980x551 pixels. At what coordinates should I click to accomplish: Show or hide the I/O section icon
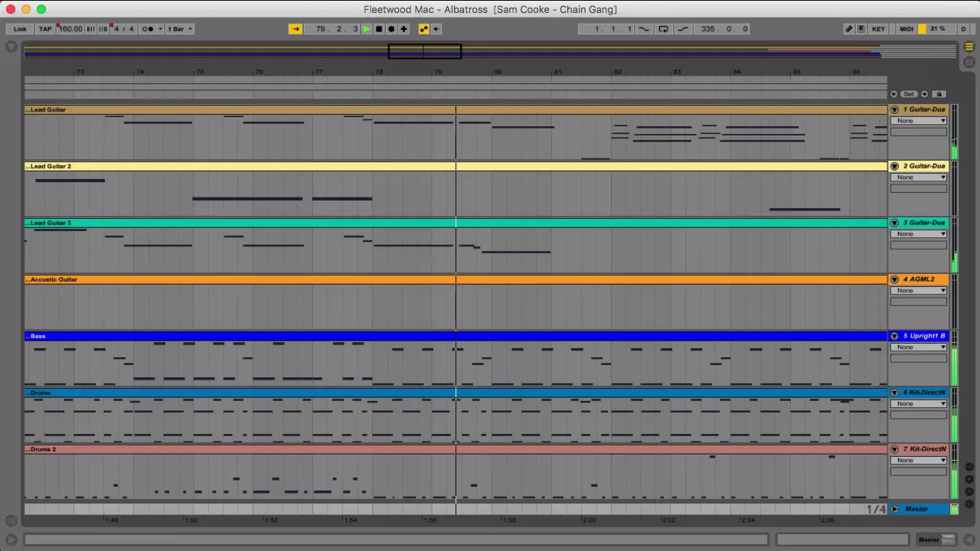[969, 467]
